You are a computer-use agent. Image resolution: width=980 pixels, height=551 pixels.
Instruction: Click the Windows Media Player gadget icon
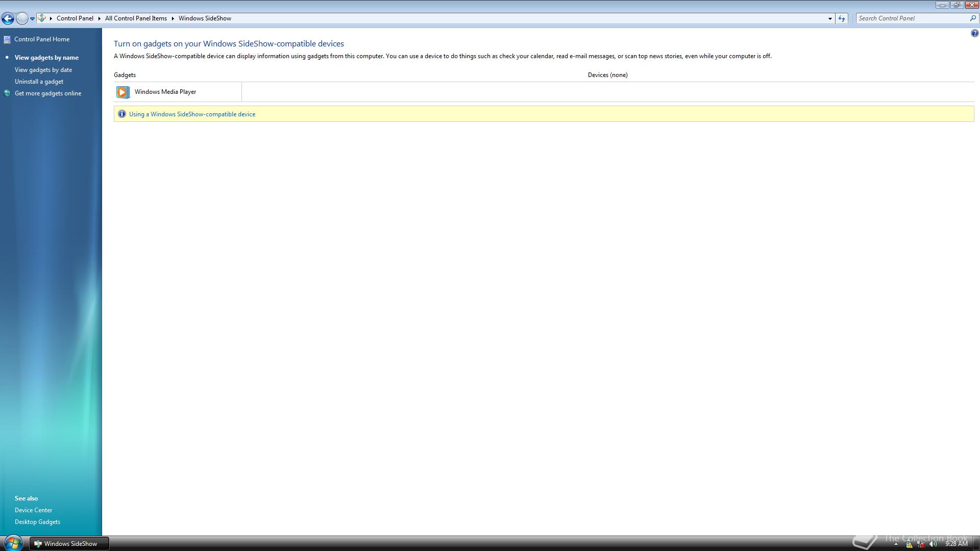(x=122, y=92)
